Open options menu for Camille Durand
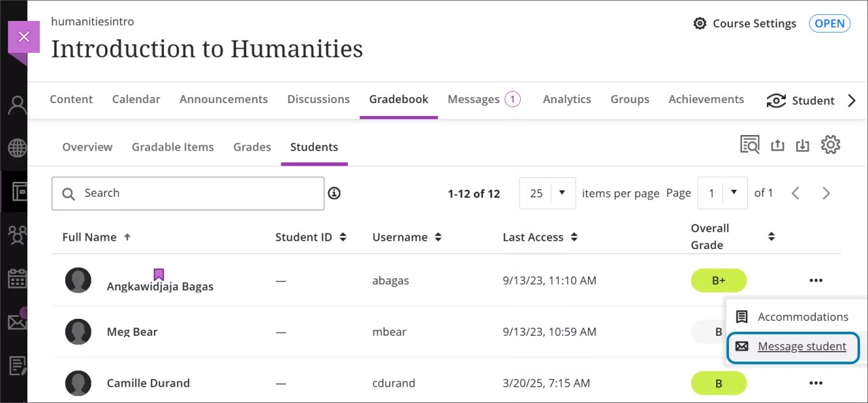The width and height of the screenshot is (868, 403). coord(816,383)
